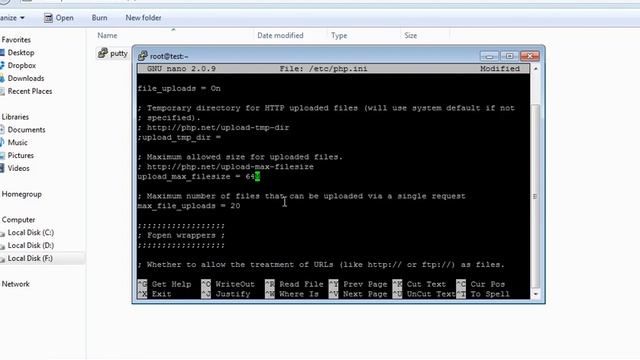
Task: Sort files by Date modified column
Action: tap(280, 36)
